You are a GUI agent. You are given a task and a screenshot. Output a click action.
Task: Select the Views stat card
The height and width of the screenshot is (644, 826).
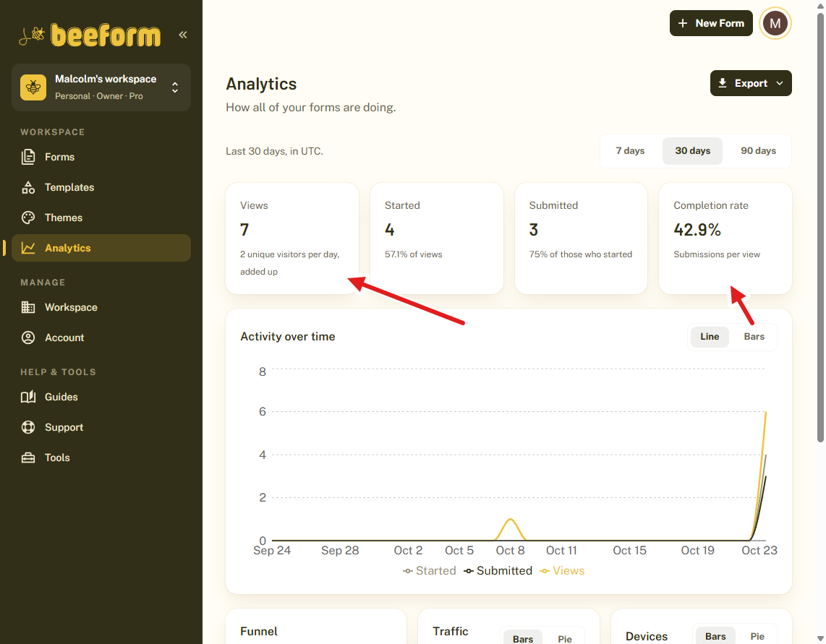point(292,239)
